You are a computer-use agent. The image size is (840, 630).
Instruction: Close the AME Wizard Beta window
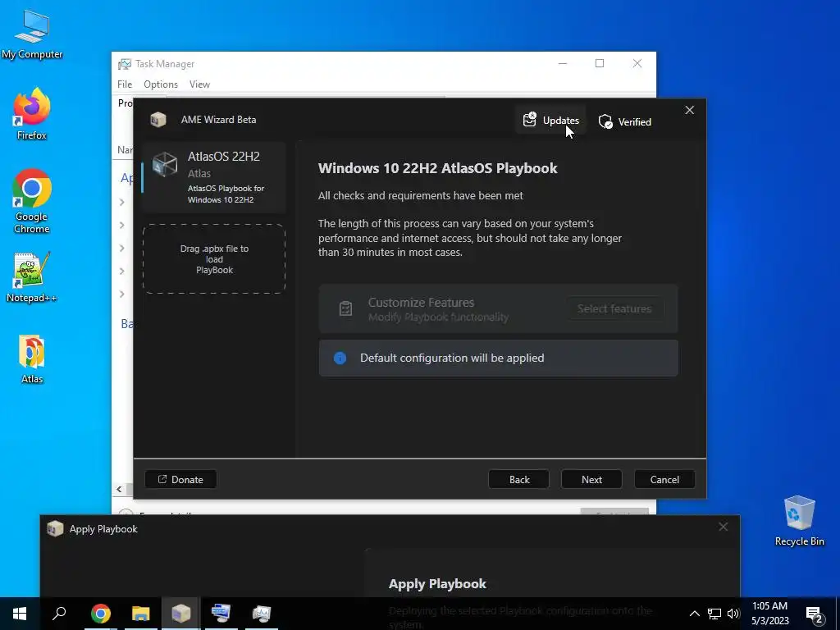(689, 110)
